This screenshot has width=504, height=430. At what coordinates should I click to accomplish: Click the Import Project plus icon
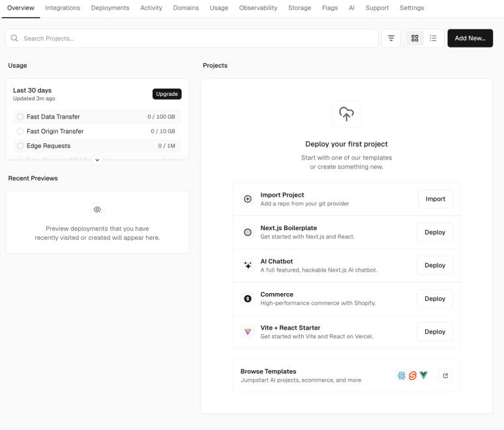pos(248,199)
